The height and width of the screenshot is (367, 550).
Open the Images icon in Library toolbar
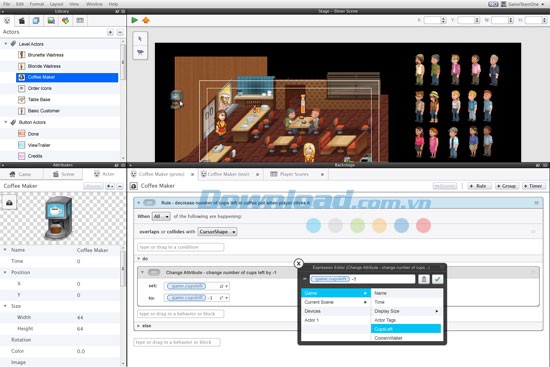[51, 21]
